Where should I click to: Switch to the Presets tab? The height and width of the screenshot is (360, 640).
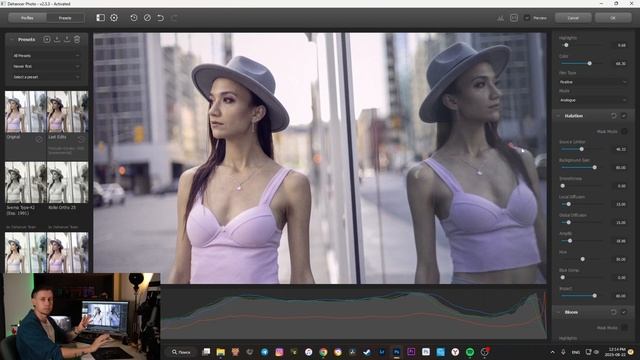(65, 18)
